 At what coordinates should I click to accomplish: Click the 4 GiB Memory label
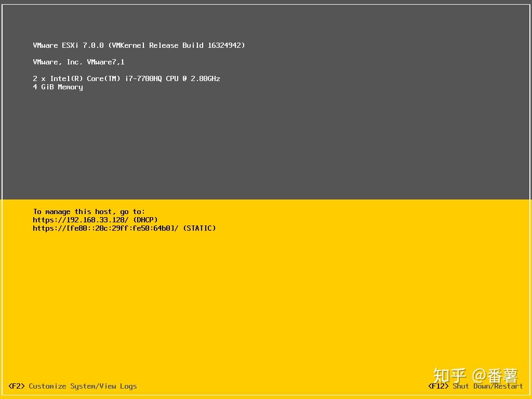[x=58, y=87]
